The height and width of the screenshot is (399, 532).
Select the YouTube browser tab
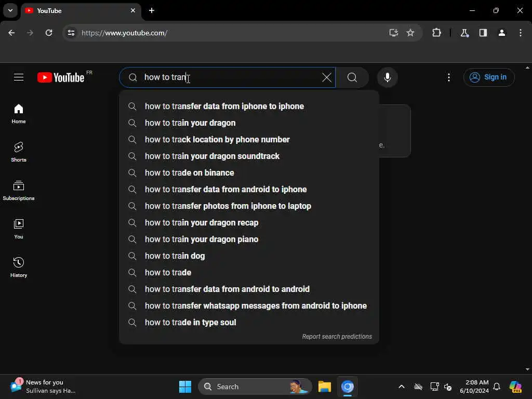(x=82, y=10)
